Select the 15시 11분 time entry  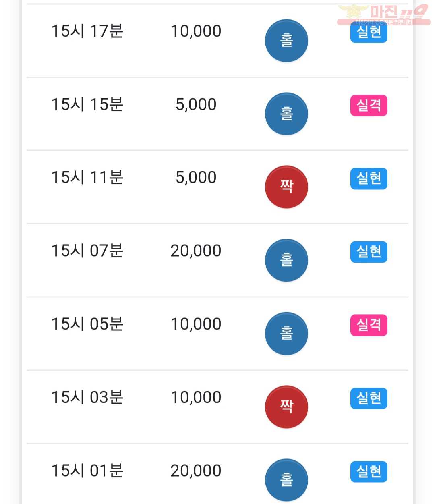pyautogui.click(x=87, y=177)
